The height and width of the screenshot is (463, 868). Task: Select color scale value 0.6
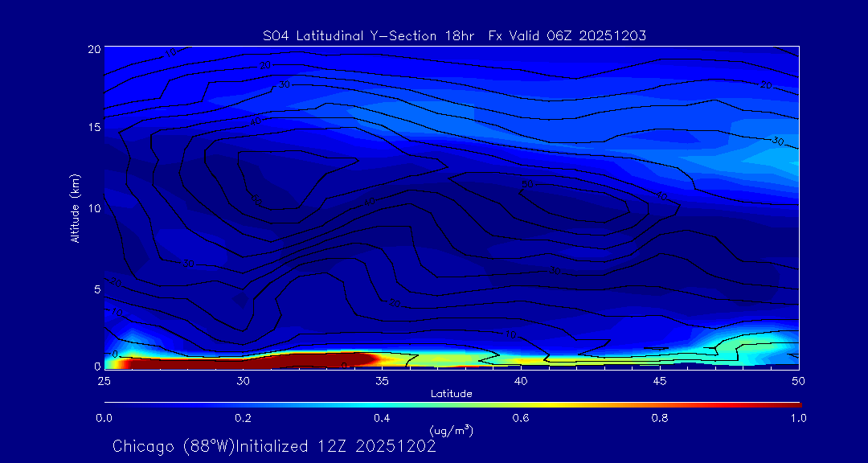tap(521, 418)
